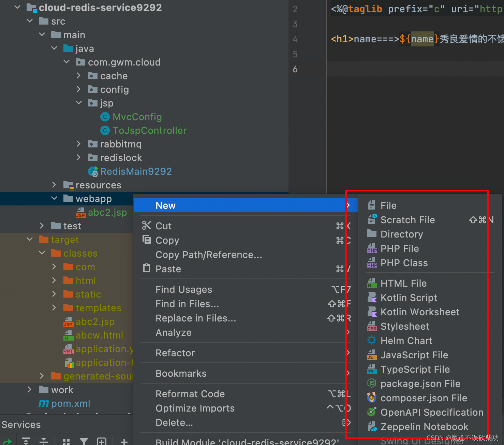
Task: Click the abc2.jsp file icon under webapp
Action: pos(80,212)
